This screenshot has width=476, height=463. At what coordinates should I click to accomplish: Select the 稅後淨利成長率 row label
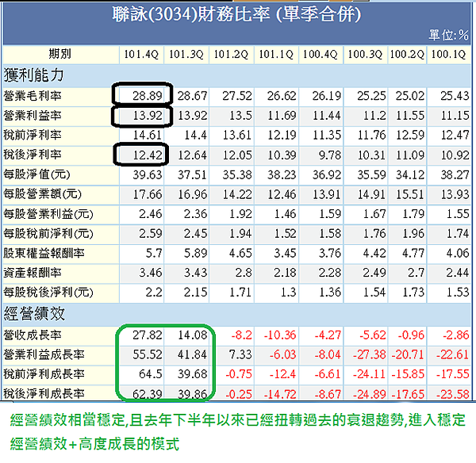44,394
